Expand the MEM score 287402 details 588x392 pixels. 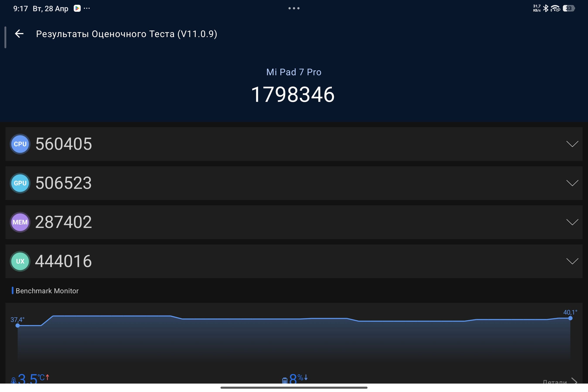572,222
